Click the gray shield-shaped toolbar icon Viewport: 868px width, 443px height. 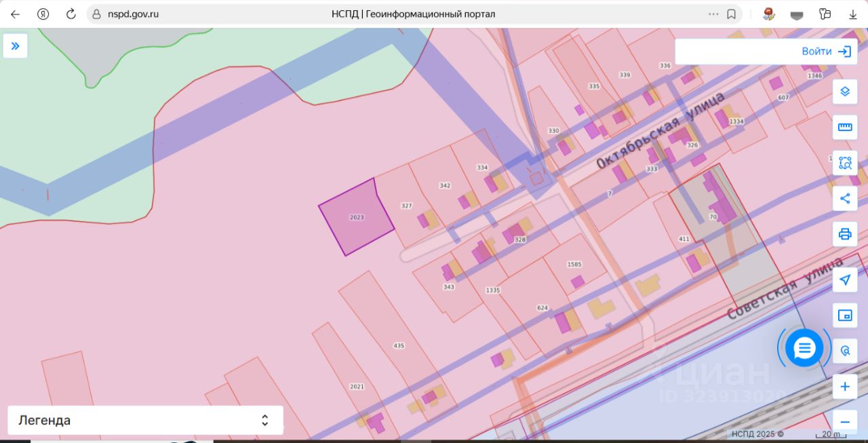[797, 14]
